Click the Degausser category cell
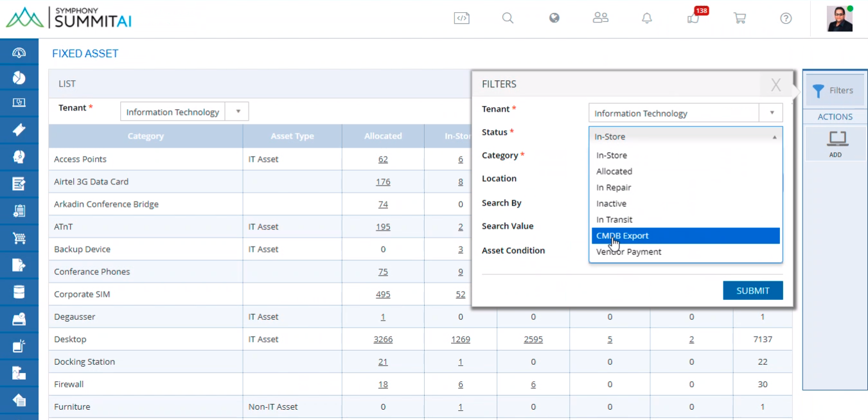Viewport: 868px width, 420px height. [x=146, y=317]
